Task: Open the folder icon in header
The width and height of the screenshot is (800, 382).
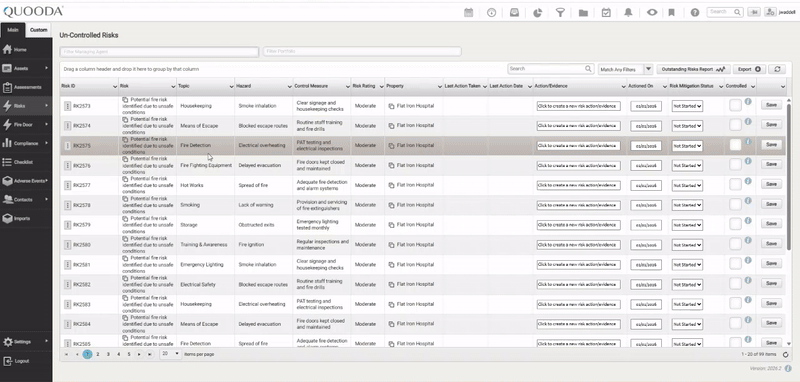Action: tap(583, 13)
